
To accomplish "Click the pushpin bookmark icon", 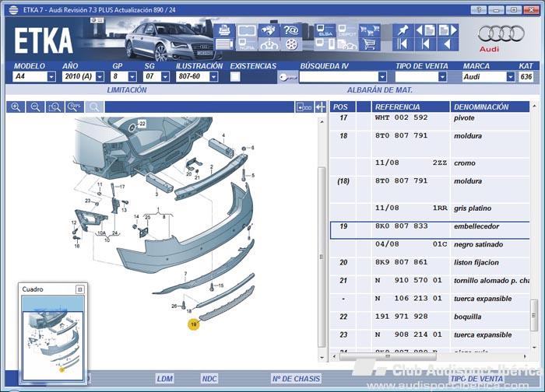I will click(x=403, y=30).
